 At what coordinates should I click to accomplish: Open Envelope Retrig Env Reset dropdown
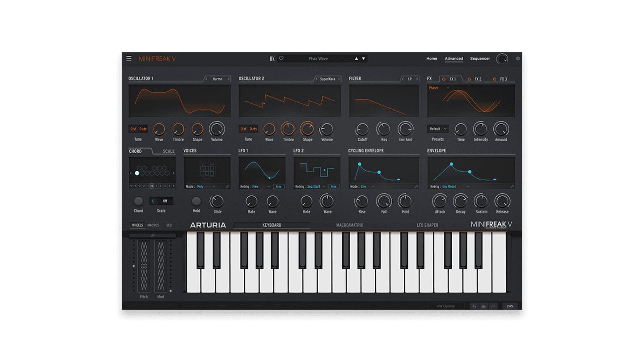point(456,186)
